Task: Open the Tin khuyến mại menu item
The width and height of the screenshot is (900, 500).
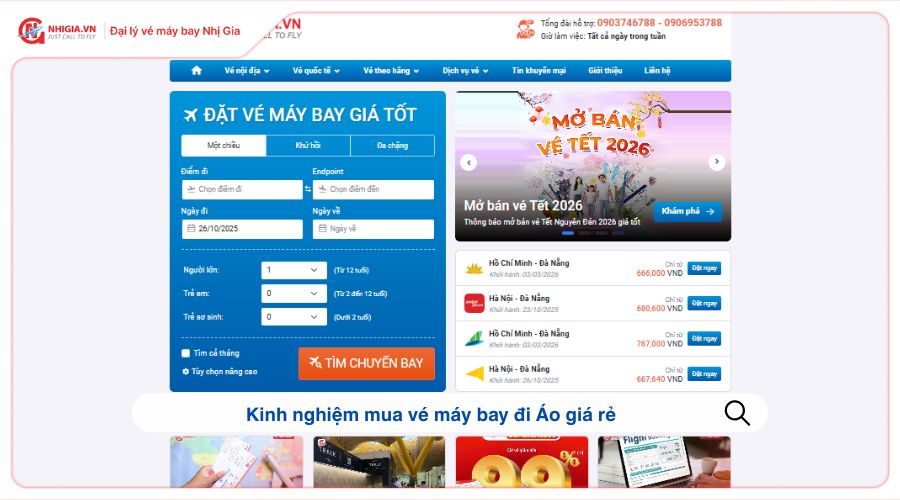Action: tap(539, 71)
